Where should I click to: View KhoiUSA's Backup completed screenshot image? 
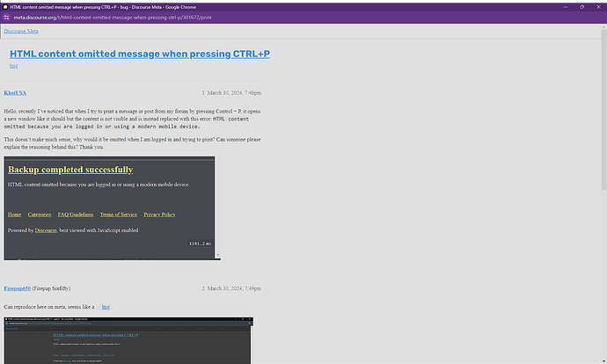113,208
